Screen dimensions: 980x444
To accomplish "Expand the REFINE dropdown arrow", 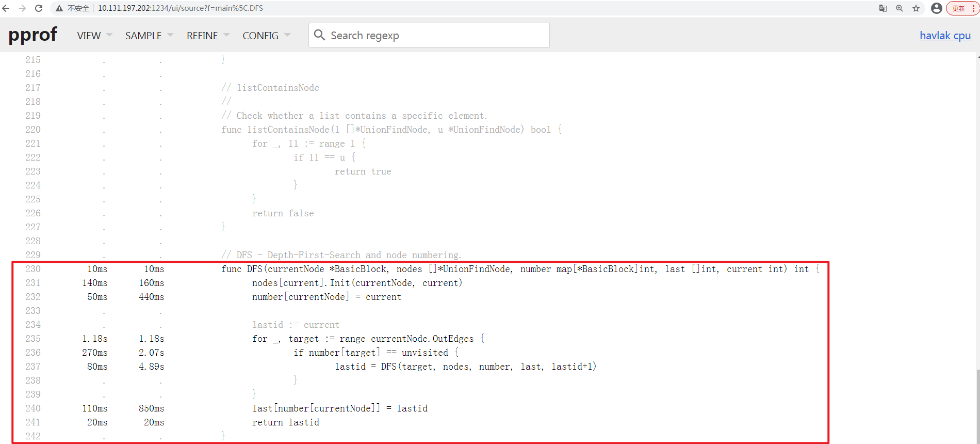I will [226, 35].
